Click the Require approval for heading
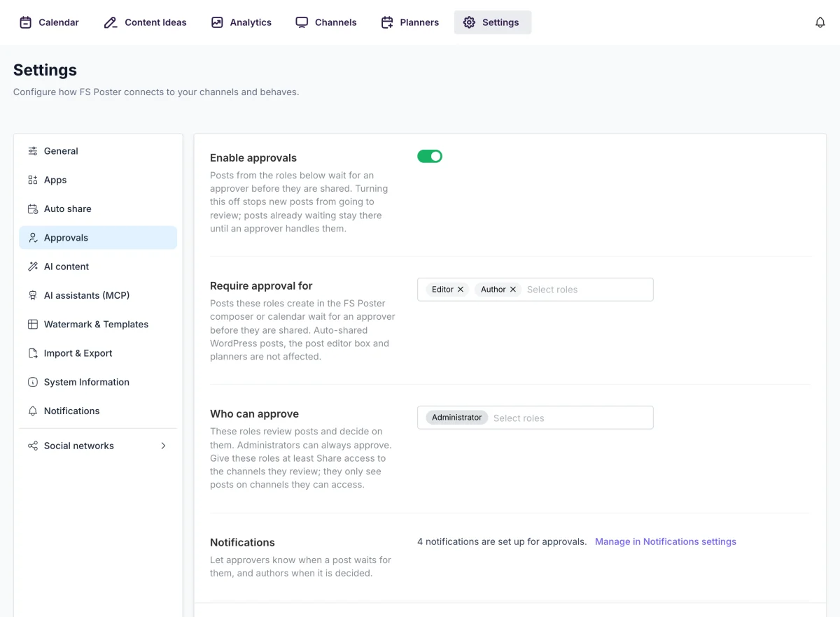The height and width of the screenshot is (617, 840). coord(261,286)
